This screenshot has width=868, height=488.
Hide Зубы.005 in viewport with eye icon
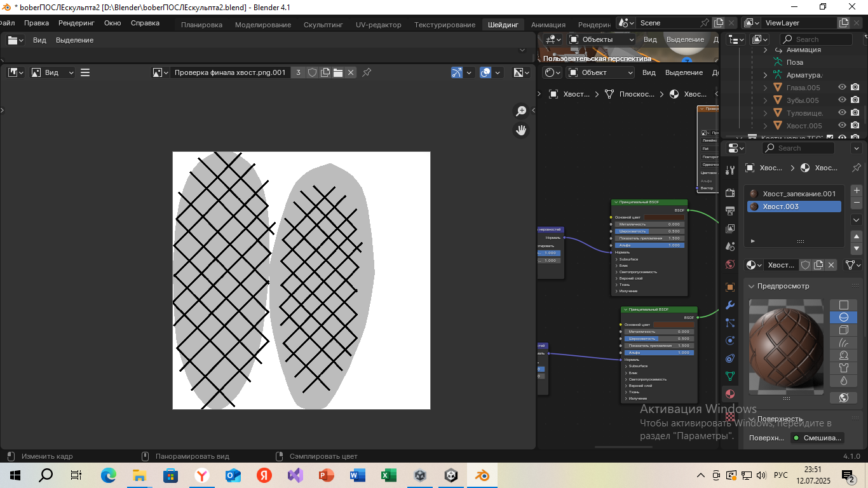843,100
